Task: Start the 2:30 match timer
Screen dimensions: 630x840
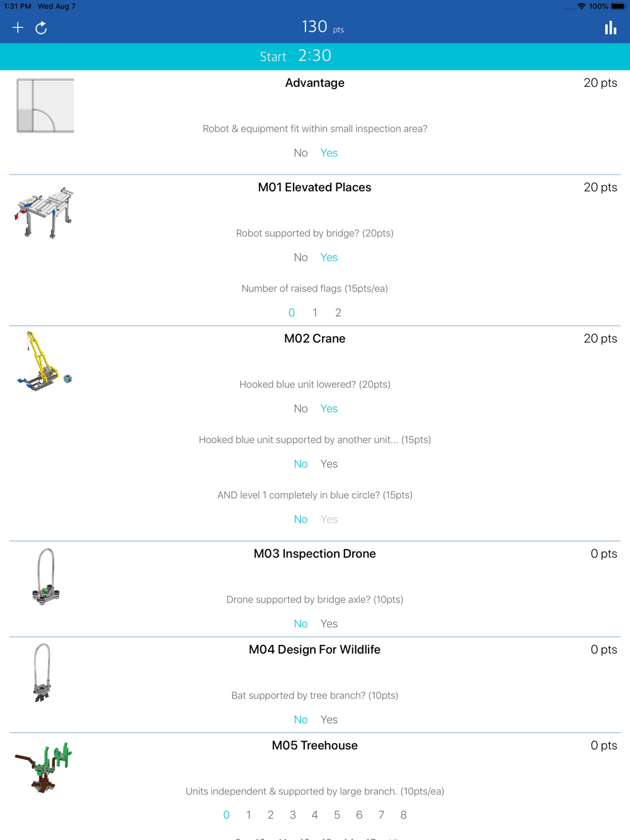Action: click(295, 56)
